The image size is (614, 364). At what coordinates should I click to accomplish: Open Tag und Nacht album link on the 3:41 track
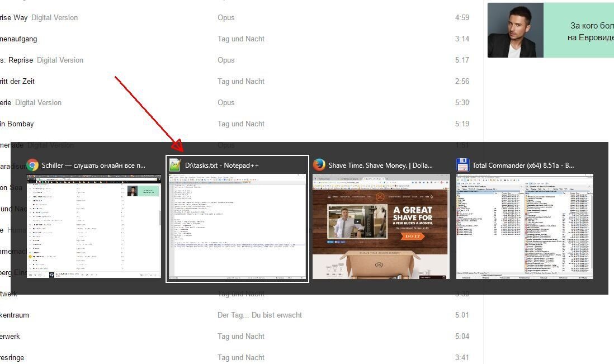click(x=241, y=357)
